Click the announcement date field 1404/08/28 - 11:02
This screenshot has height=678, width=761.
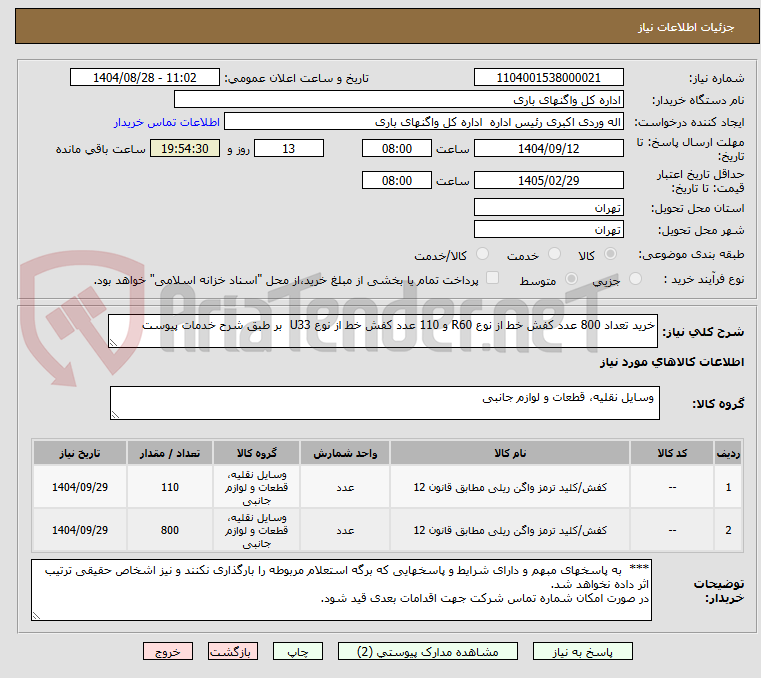pos(145,77)
